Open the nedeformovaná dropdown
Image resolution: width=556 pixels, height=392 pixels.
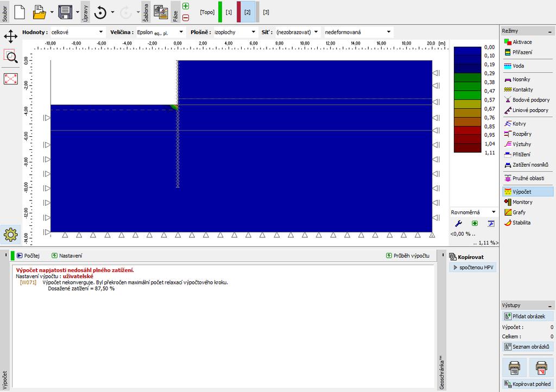[358, 32]
